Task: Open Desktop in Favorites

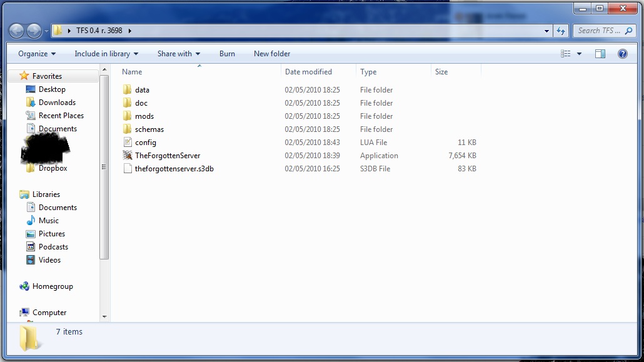Action: (x=52, y=89)
